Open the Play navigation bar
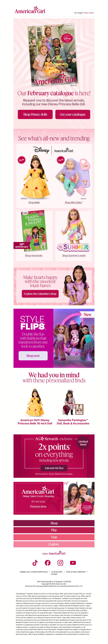 [54, 530]
